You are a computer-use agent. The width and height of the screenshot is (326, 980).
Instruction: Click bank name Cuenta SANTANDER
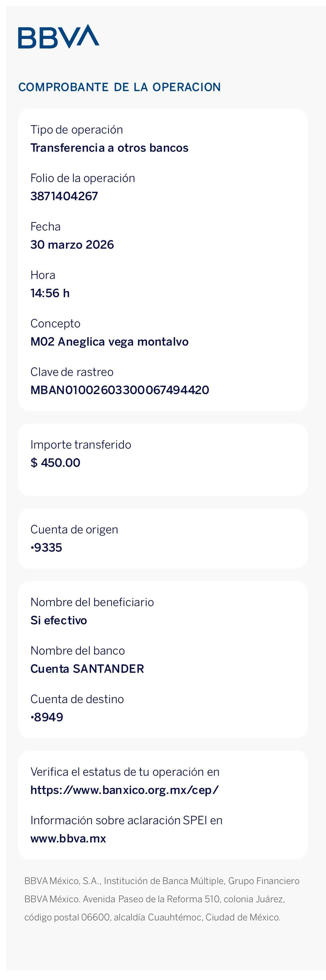pyautogui.click(x=87, y=669)
